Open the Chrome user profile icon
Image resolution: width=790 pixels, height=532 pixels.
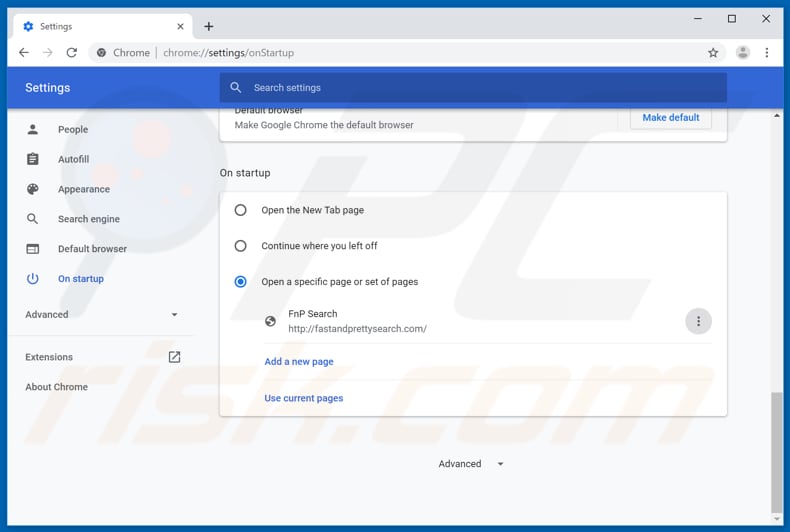point(743,52)
